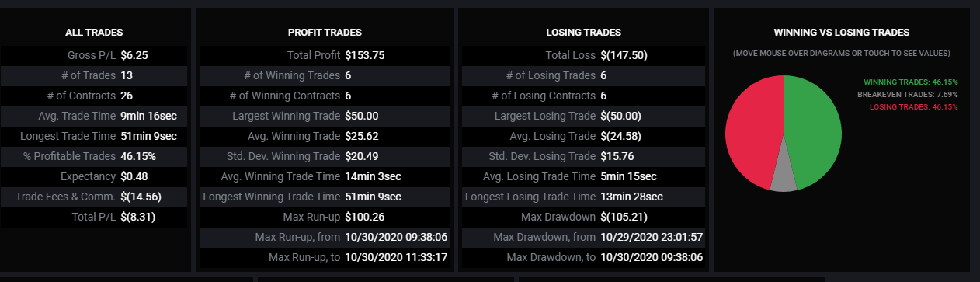Select the Largest Winning Trade $50.00 row

point(325,117)
